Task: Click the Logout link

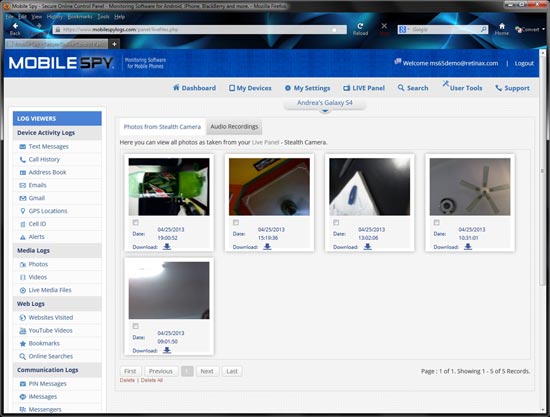Action: (x=524, y=63)
